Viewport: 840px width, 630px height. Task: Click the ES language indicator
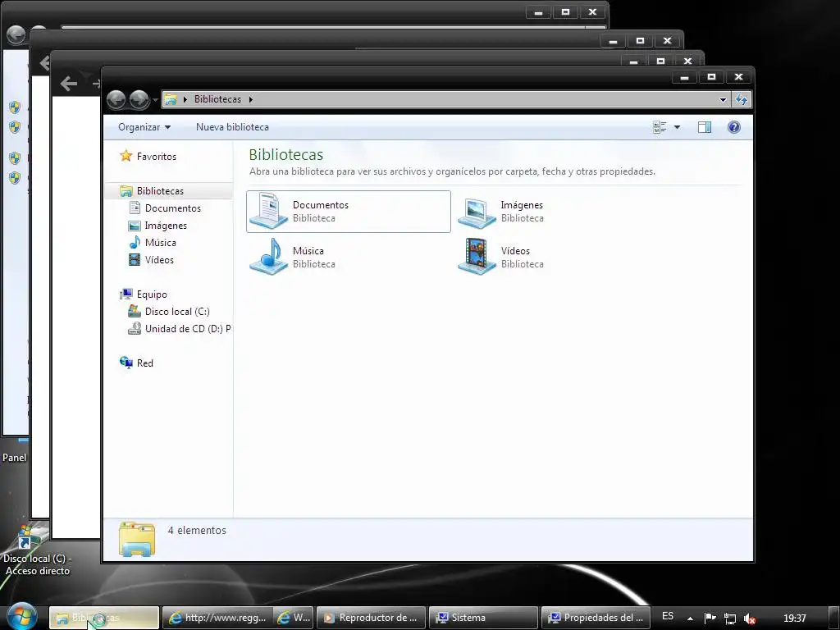point(668,616)
